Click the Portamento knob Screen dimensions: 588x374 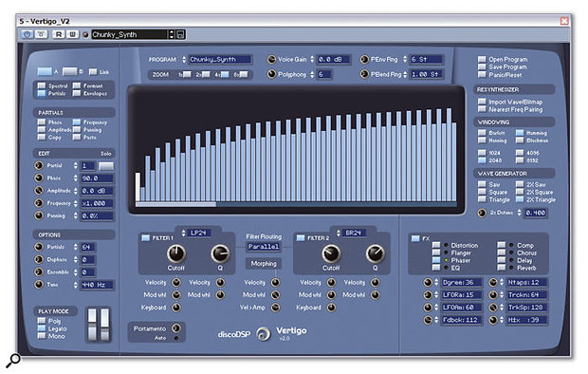(x=175, y=328)
